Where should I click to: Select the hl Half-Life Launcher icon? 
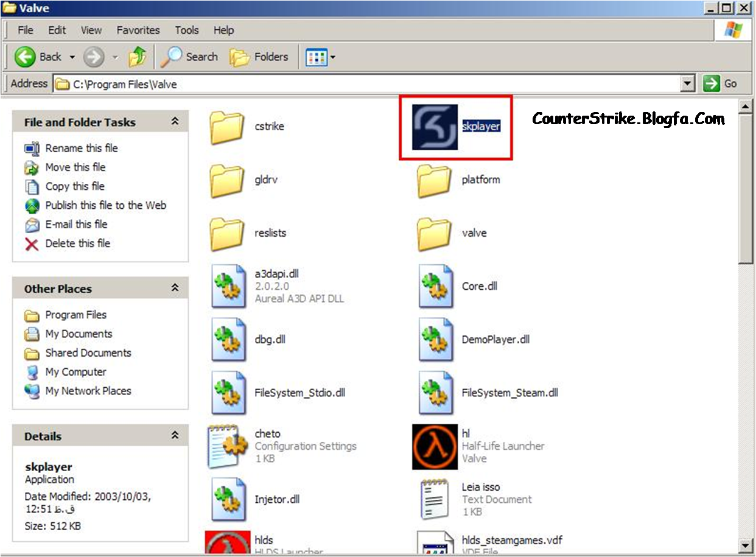435,447
